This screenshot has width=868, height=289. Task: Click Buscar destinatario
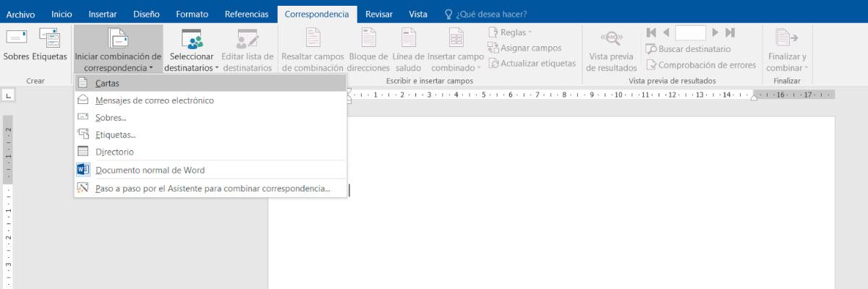pos(688,49)
